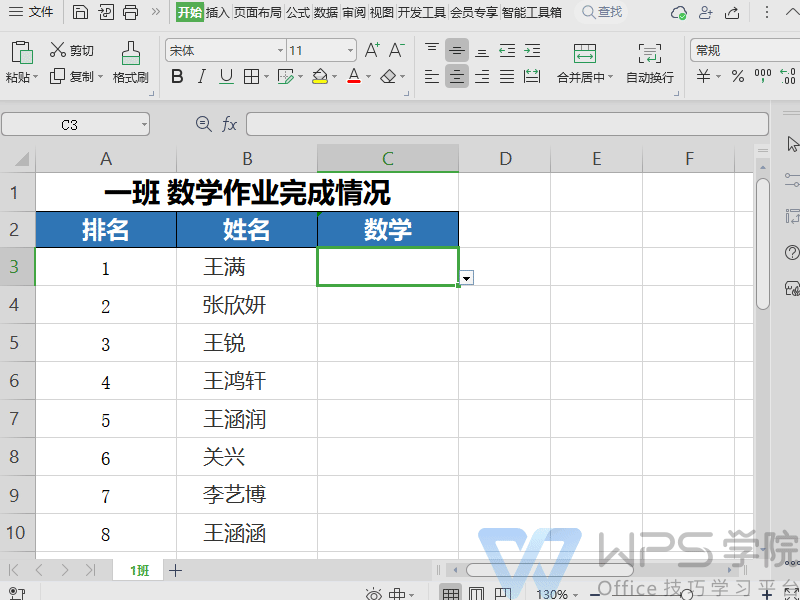The width and height of the screenshot is (800, 600).
Task: Increase font size with A+ icon
Action: tap(372, 51)
